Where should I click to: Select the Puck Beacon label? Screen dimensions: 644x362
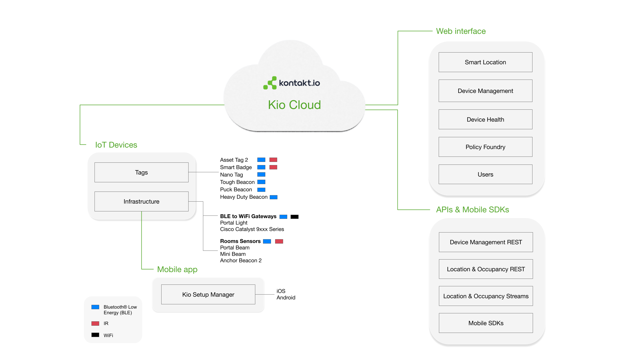(x=236, y=189)
